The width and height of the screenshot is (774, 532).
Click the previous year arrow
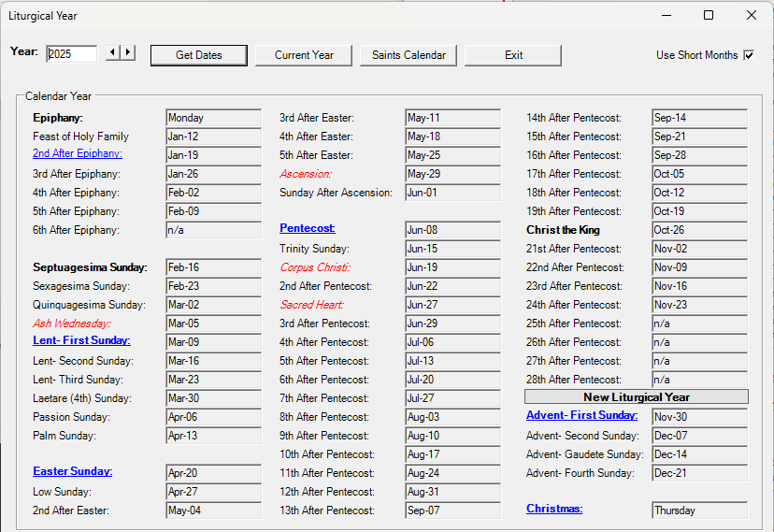pyautogui.click(x=113, y=52)
